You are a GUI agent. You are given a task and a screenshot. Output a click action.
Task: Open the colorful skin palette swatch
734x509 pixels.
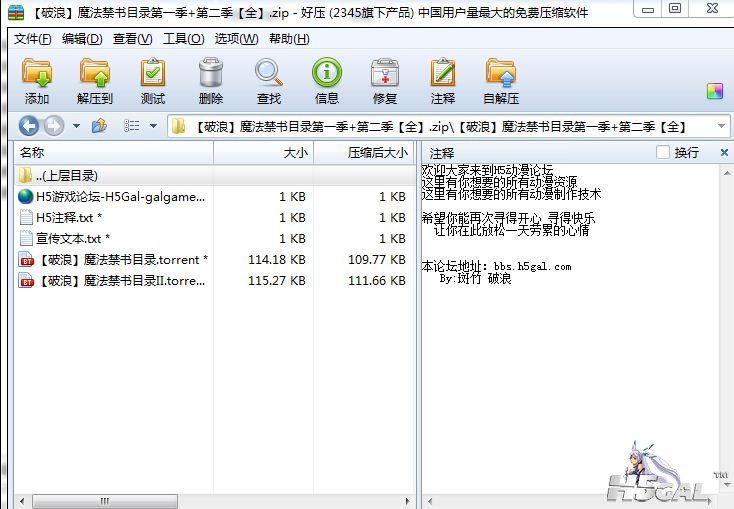(x=714, y=91)
